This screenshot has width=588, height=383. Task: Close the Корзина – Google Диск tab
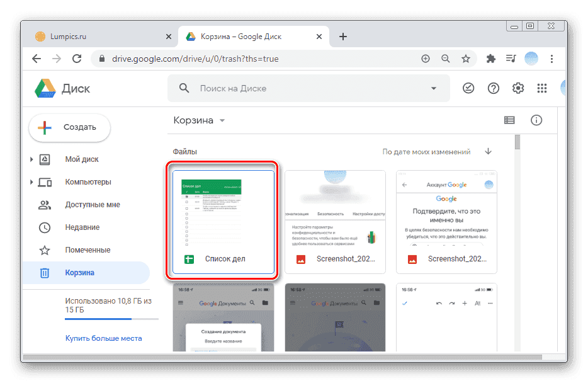tap(319, 37)
